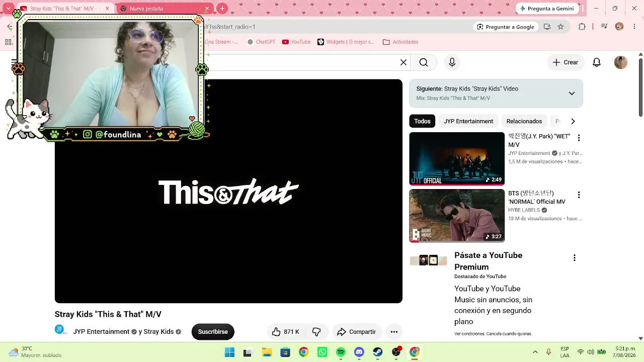
Task: Open the apps grid in bookmarks bar
Action: [x=8, y=42]
